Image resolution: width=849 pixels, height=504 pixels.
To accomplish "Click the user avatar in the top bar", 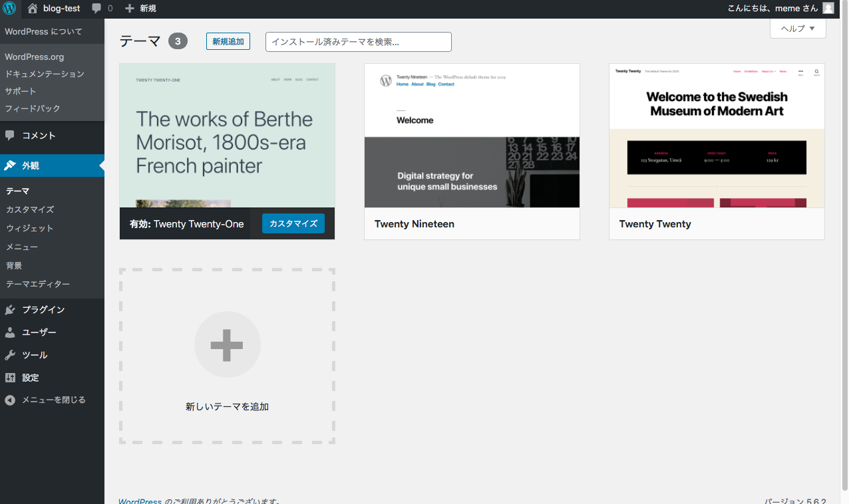I will coord(828,9).
